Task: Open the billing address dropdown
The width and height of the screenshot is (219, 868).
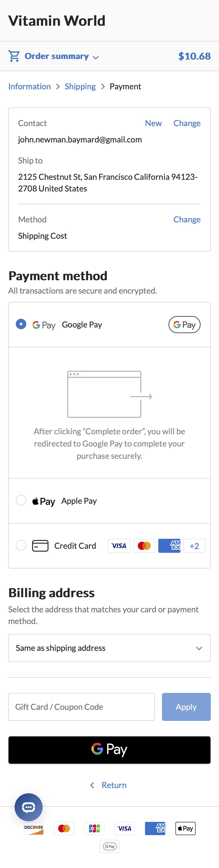Action: (109, 648)
